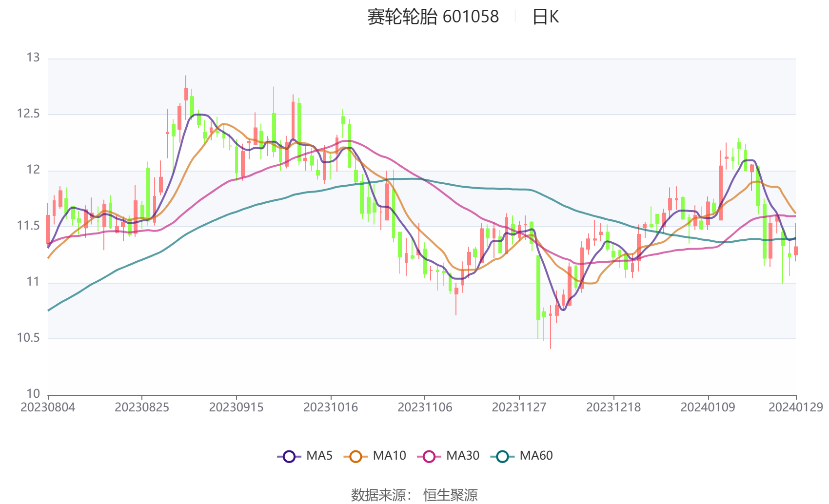Toggle the MA30 legend circle icon

click(x=429, y=457)
